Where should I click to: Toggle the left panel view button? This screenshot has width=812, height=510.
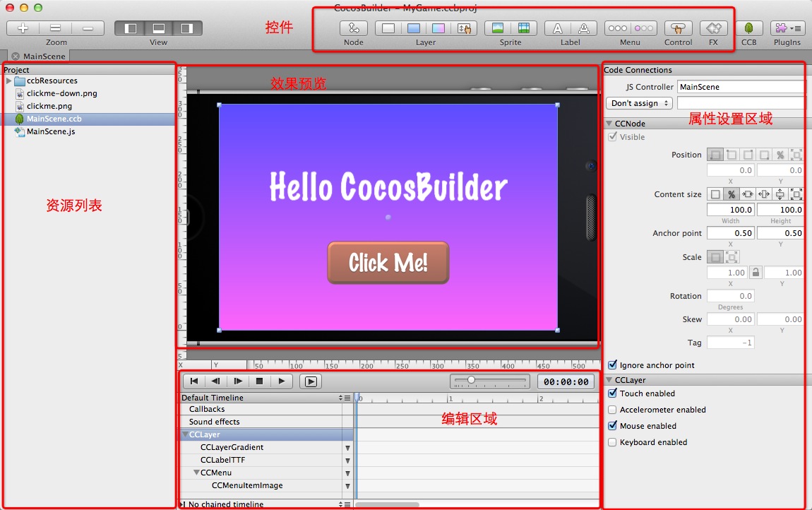pos(131,28)
